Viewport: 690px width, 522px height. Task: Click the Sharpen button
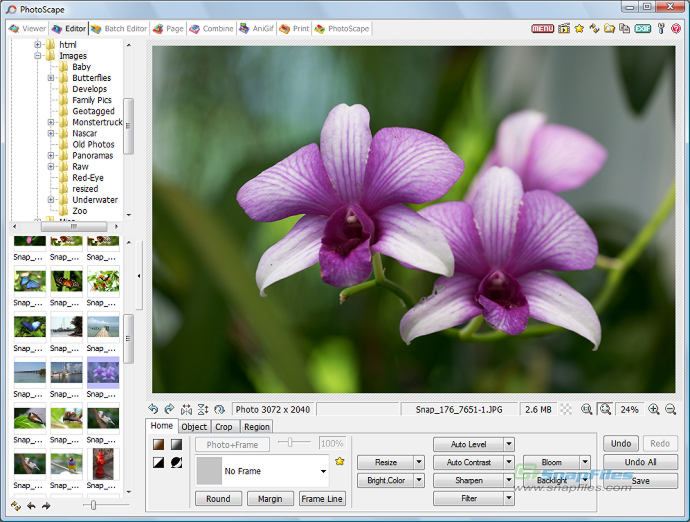click(469, 481)
